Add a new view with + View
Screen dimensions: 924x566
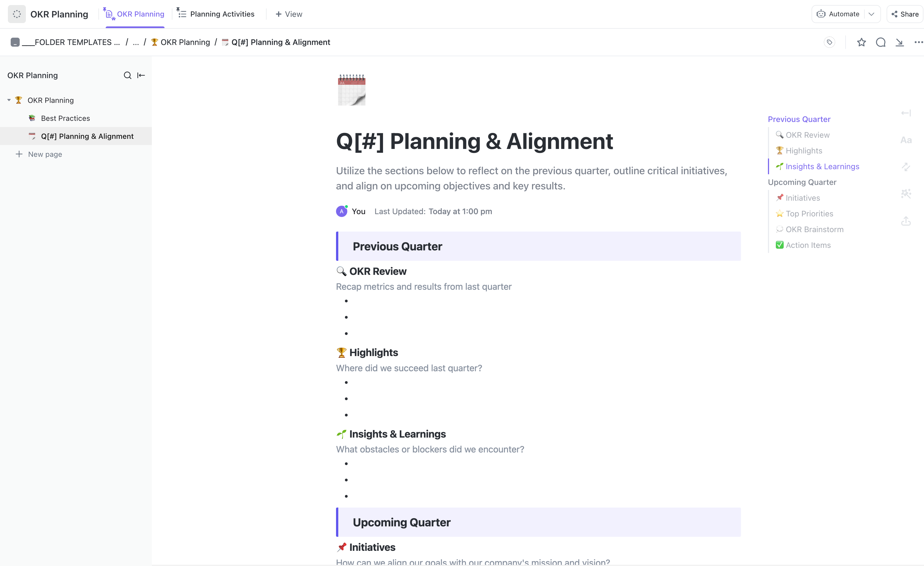pyautogui.click(x=289, y=14)
